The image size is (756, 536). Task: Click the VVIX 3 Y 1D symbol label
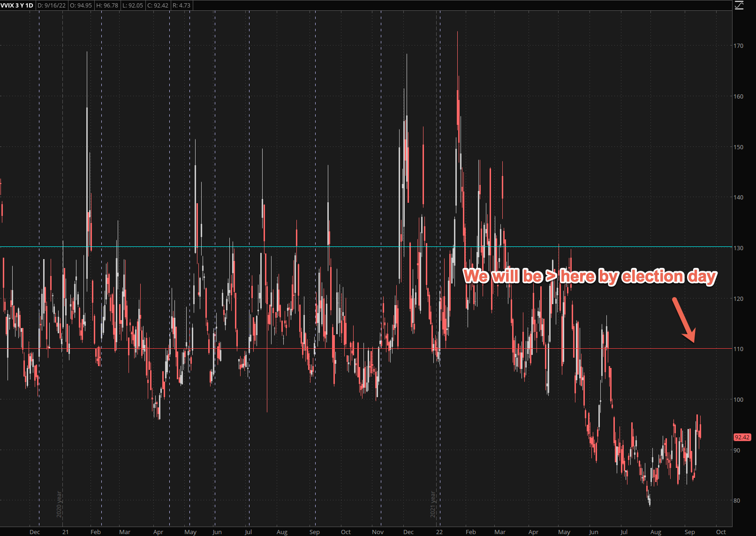point(17,6)
